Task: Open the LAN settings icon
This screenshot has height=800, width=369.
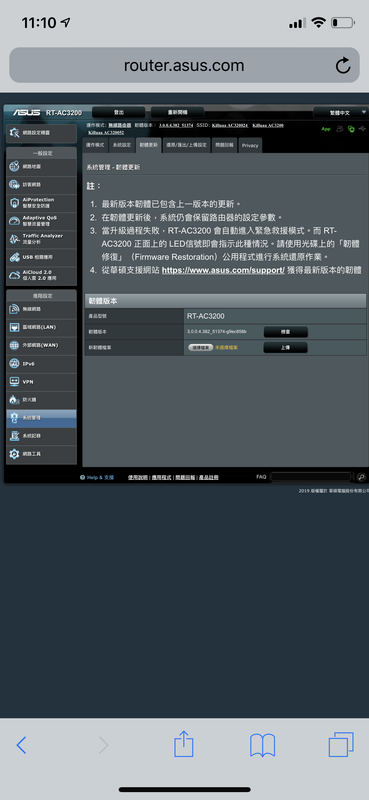Action: point(14,327)
